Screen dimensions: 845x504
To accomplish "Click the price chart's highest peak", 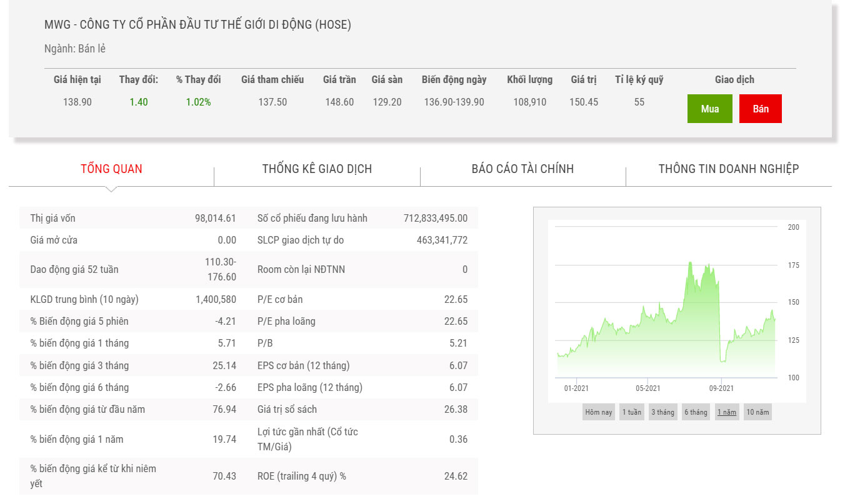I will (690, 263).
